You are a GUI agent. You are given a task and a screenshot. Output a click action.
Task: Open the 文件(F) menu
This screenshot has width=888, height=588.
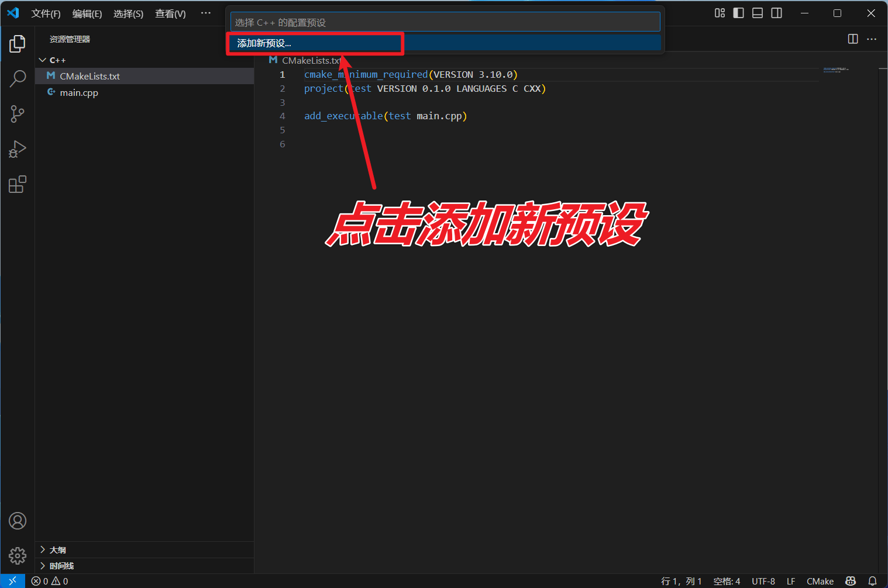46,13
